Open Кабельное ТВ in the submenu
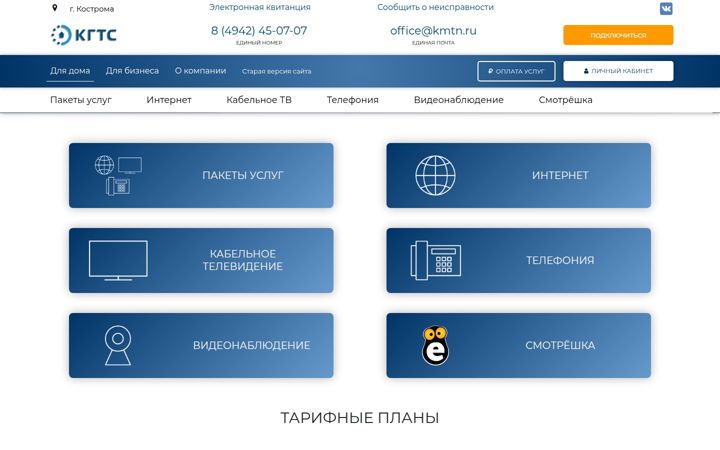Image resolution: width=720 pixels, height=450 pixels. click(x=259, y=100)
